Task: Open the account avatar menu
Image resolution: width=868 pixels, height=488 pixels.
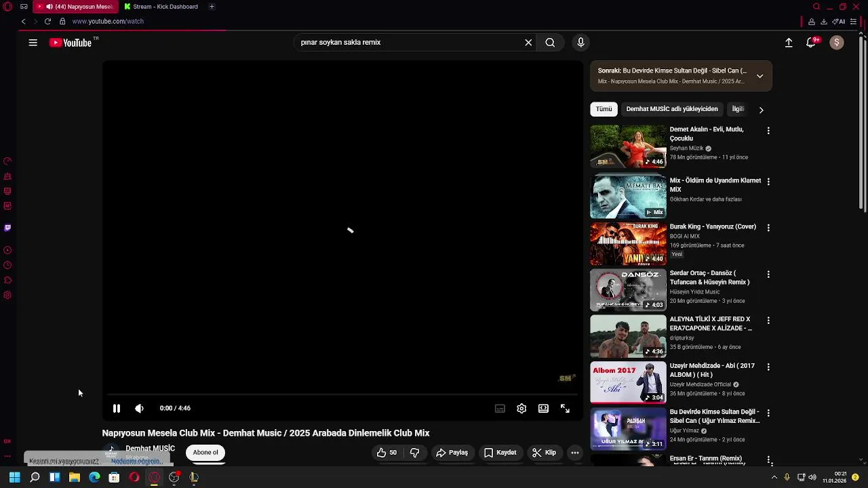Action: click(x=837, y=42)
